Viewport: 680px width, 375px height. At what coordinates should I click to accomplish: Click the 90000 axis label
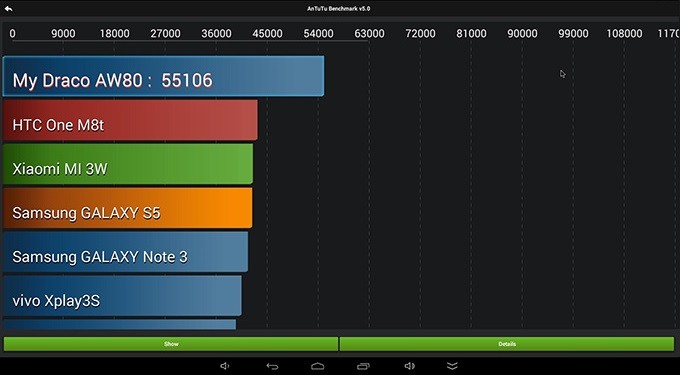point(522,34)
